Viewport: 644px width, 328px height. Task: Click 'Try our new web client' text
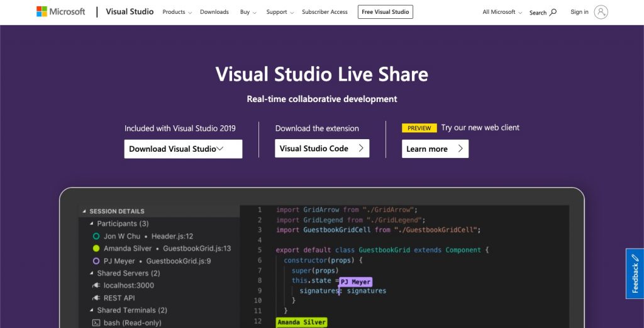click(480, 128)
